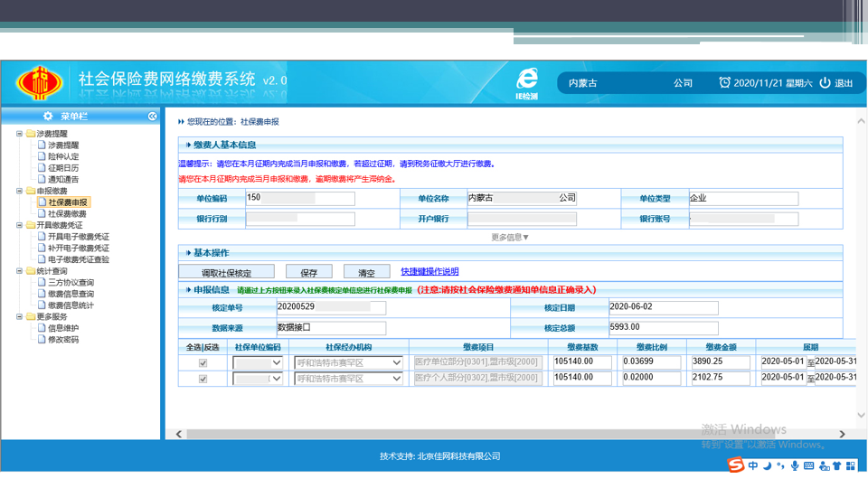Click the Sogou input method S logo
The width and height of the screenshot is (868, 488).
(x=736, y=465)
